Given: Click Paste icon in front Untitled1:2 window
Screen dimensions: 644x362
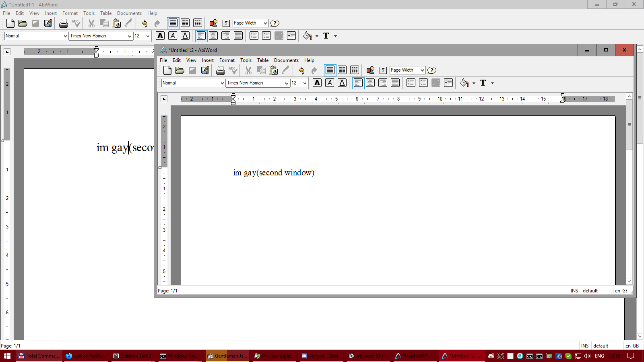Looking at the screenshot, I should (x=273, y=70).
